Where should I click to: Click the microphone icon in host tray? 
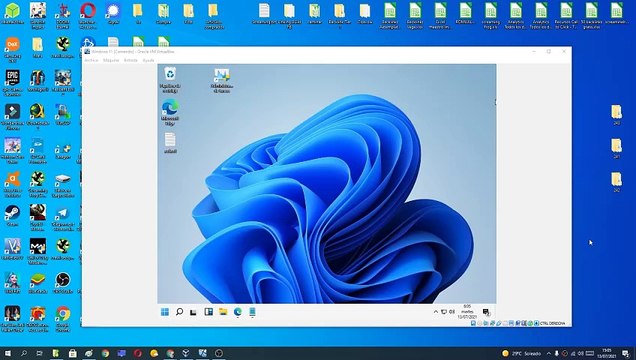tap(556, 354)
